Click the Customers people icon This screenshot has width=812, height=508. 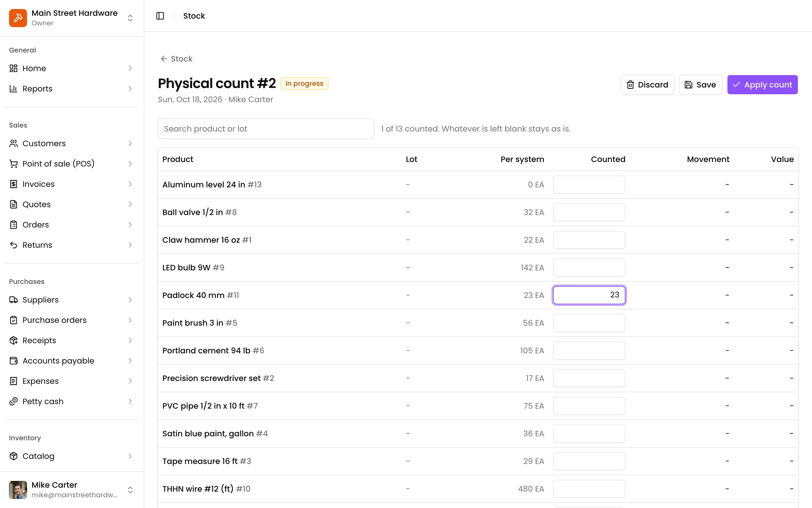pyautogui.click(x=14, y=143)
